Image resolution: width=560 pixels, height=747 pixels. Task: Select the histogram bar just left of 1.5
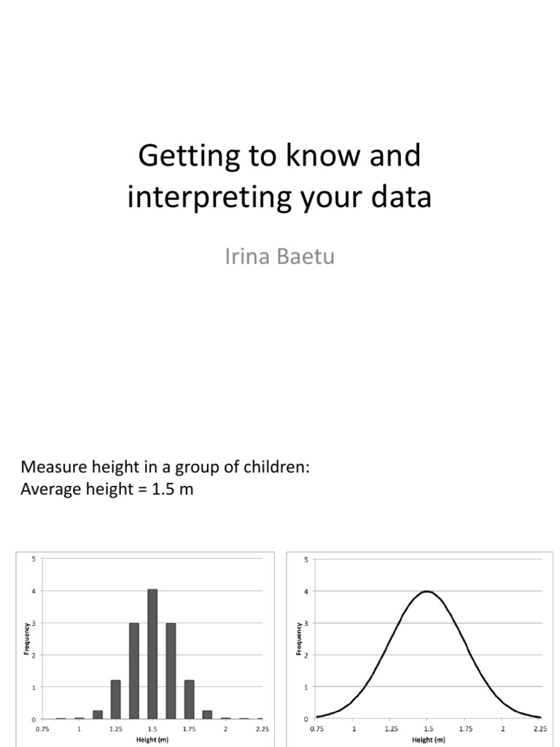pos(134,670)
